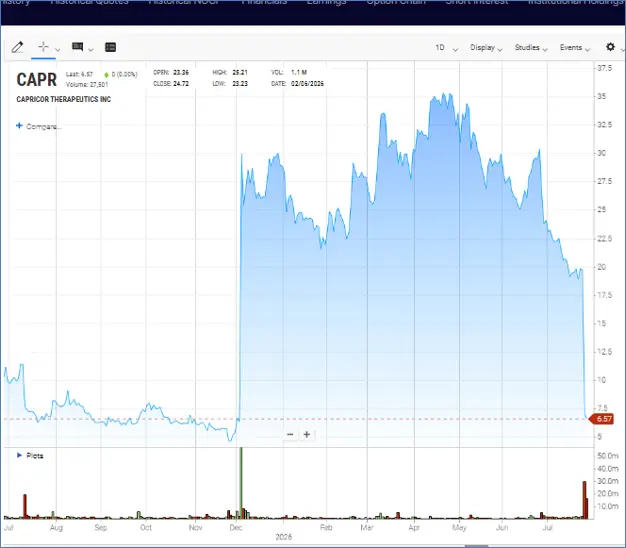
Task: Click the 37.5 price axis label
Action: [x=604, y=68]
